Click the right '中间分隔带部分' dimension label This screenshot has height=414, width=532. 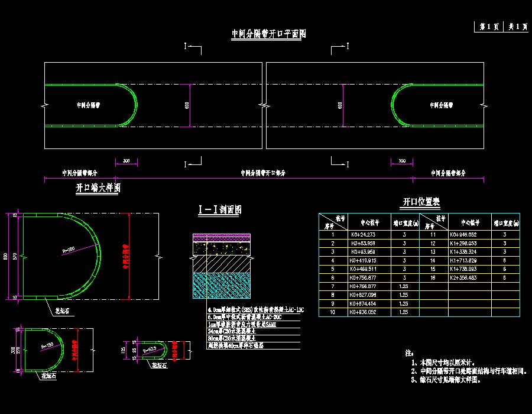click(x=448, y=173)
